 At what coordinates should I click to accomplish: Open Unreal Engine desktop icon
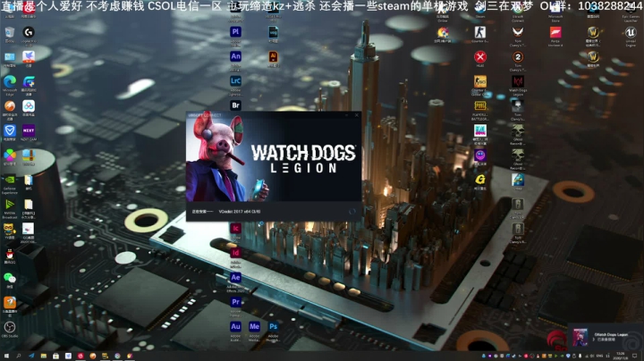pyautogui.click(x=631, y=32)
